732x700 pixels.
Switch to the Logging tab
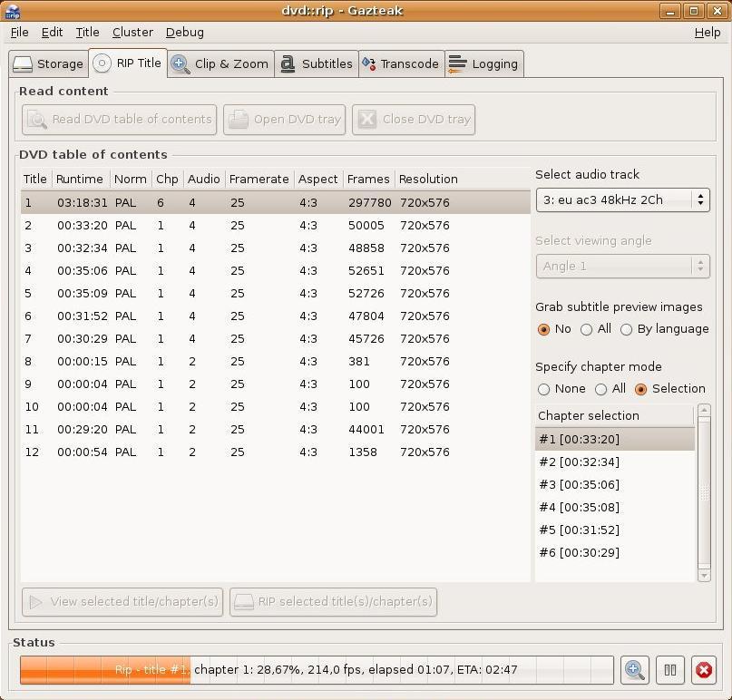click(484, 64)
